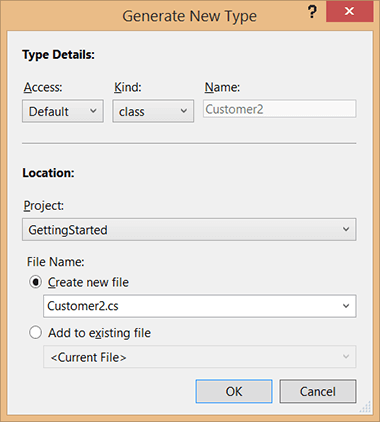Click the Name label
Screen dimensions: 380x422
222,87
